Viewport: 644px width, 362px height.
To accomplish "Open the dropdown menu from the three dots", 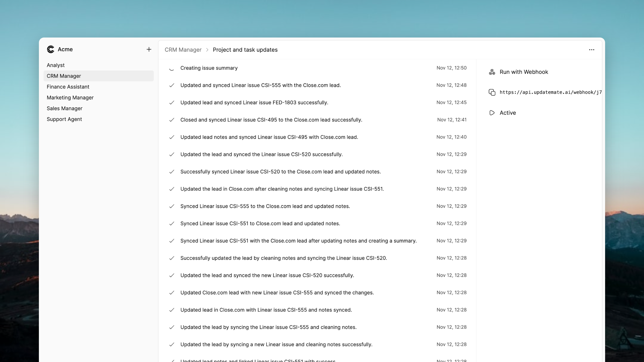I will [x=592, y=50].
